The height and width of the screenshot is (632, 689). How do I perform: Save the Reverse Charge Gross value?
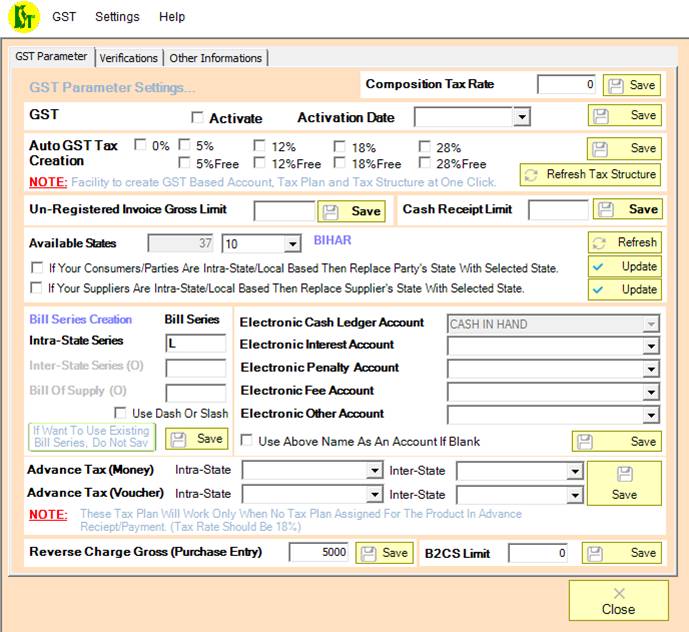(384, 553)
